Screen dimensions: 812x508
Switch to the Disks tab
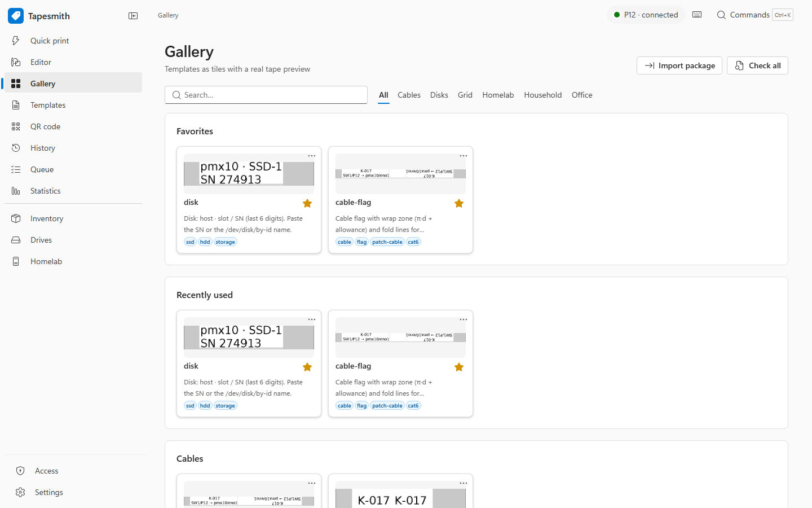click(x=439, y=95)
